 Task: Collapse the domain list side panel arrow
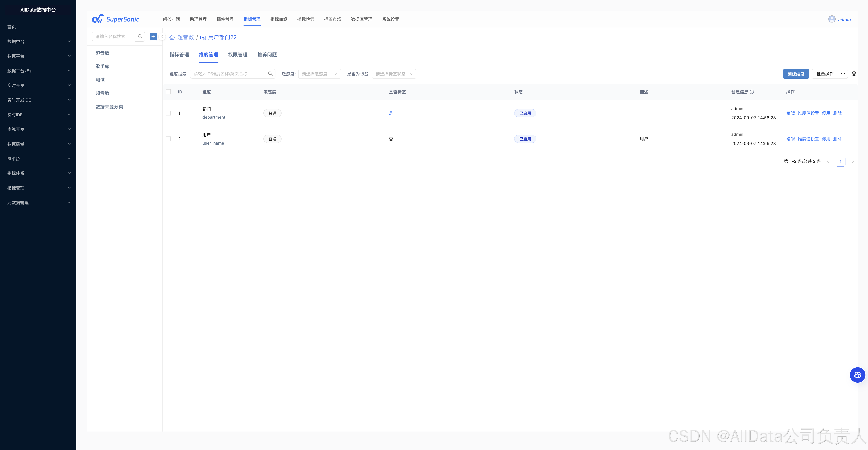162,37
